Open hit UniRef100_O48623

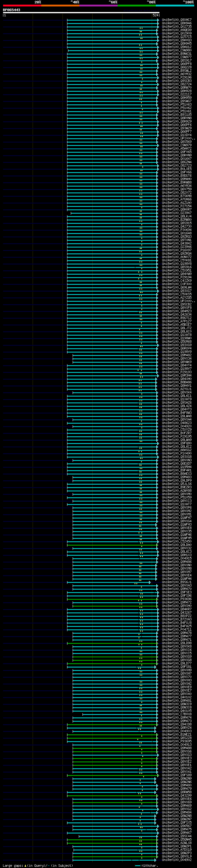click(177, 423)
